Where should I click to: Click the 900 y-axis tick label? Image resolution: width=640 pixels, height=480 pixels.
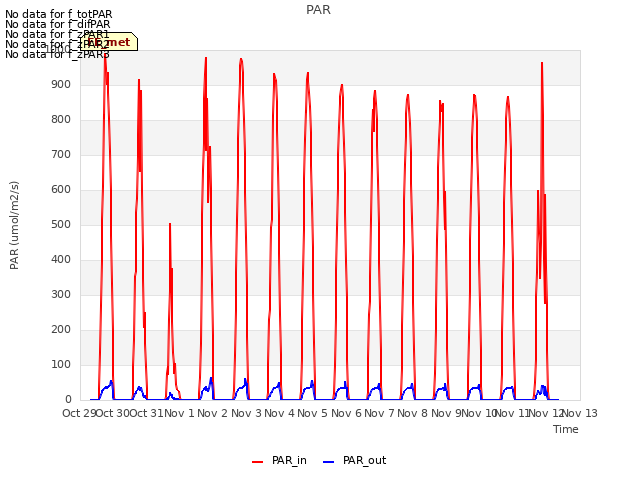coord(61,85)
